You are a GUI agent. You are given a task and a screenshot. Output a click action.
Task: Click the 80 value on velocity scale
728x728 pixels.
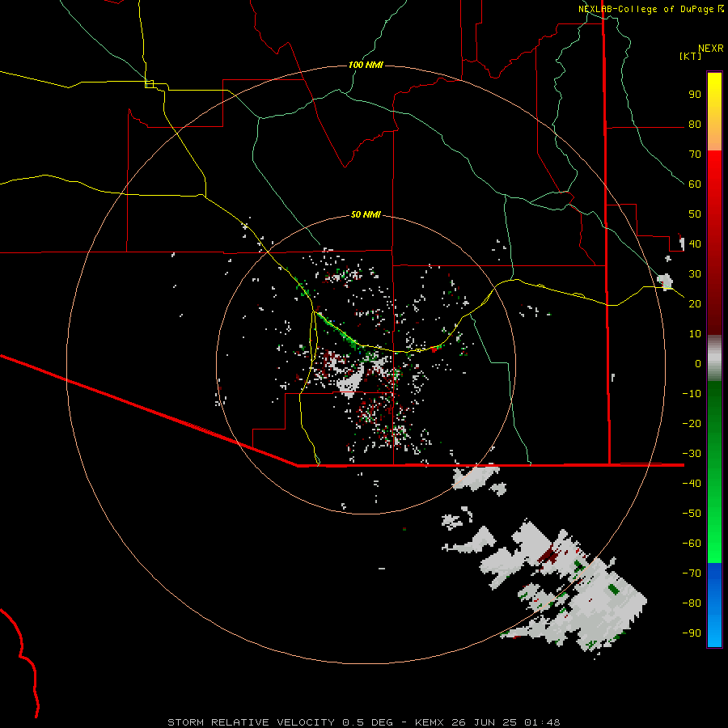coord(695,125)
